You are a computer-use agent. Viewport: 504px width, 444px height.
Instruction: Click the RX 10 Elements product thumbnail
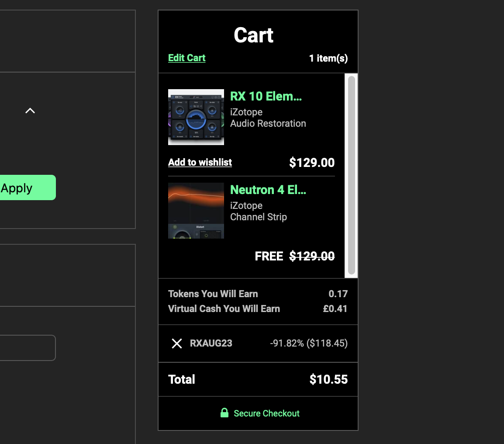click(196, 117)
